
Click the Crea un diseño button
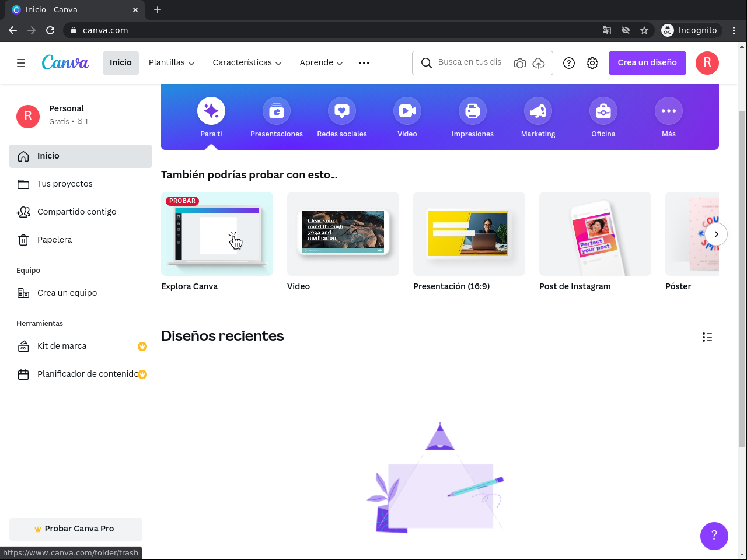[647, 63]
